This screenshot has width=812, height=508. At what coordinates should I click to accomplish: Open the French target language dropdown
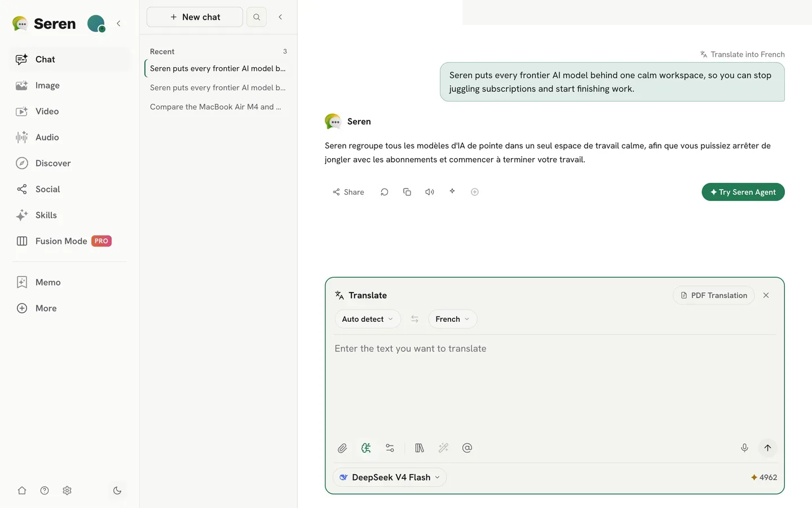[x=453, y=319]
